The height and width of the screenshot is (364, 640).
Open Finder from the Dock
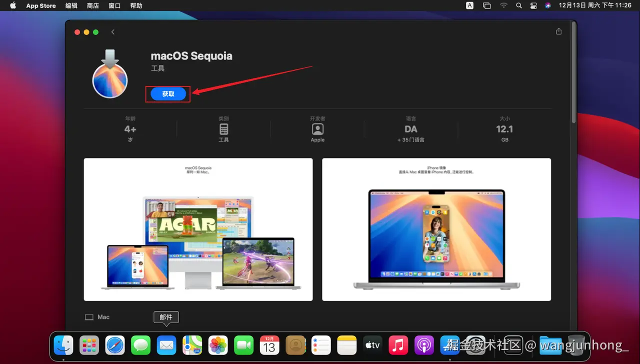(x=63, y=345)
